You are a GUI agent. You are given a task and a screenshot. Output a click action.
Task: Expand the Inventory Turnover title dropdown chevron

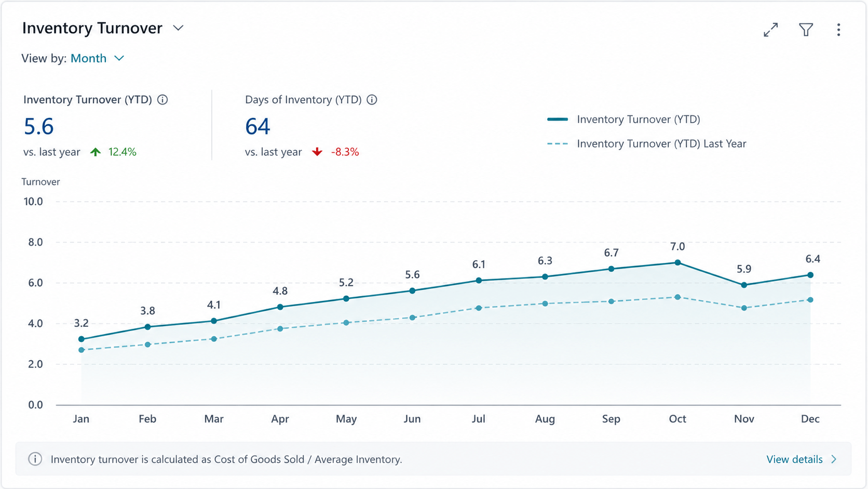[x=178, y=28]
